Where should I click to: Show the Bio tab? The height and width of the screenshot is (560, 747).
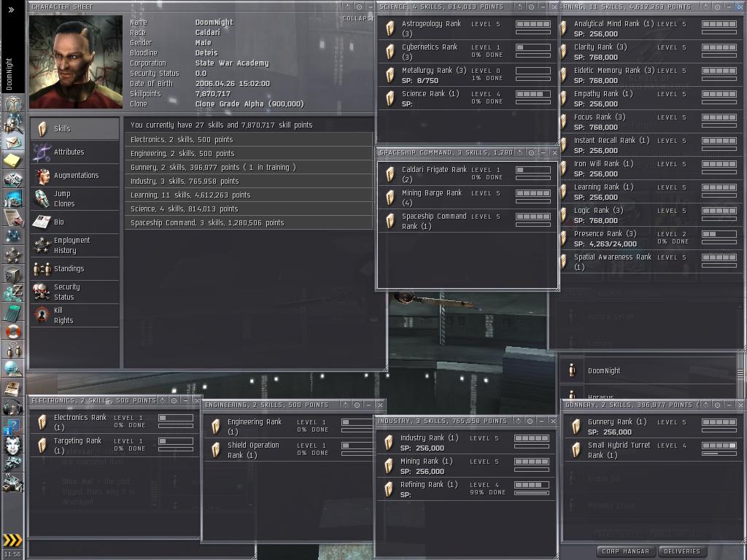coord(75,222)
